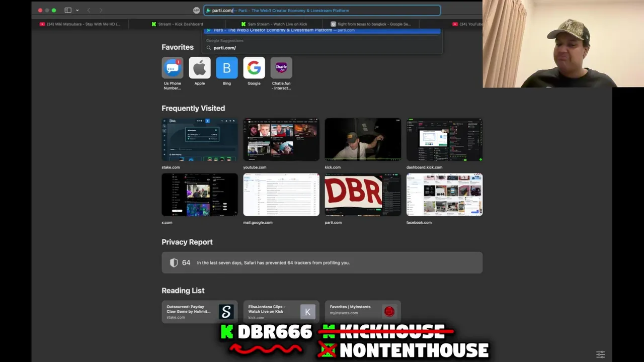This screenshot has height=362, width=644.
Task: Click the Kick favicon on Sam Stream tab
Action: 244,24
